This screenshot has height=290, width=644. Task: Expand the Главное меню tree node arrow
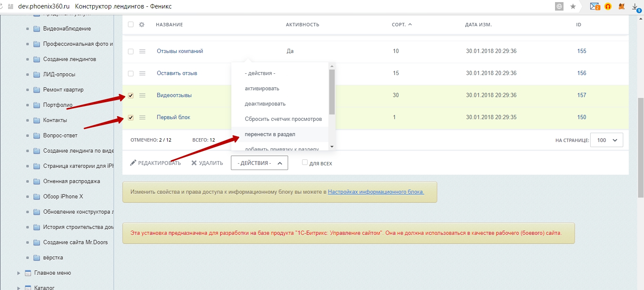(x=19, y=273)
